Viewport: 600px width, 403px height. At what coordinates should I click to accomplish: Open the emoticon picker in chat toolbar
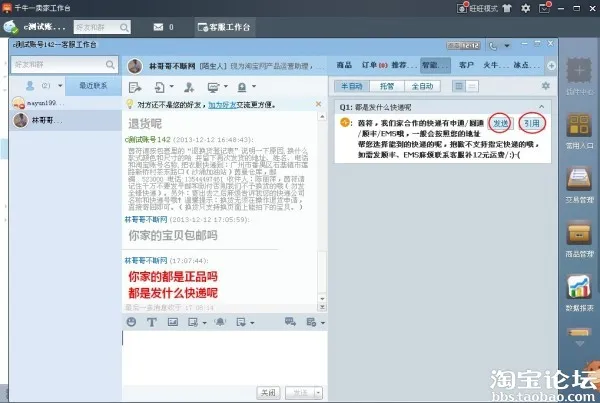pyautogui.click(x=131, y=322)
